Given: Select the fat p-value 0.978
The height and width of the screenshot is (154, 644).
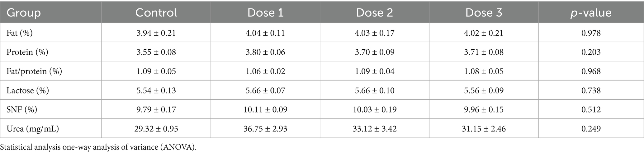Looking at the screenshot, I should pos(591,33).
